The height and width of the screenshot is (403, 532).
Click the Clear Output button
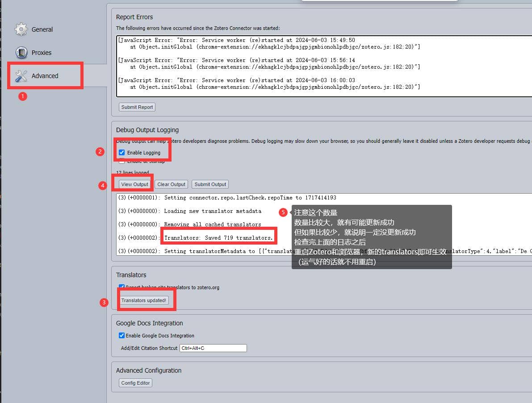[171, 184]
